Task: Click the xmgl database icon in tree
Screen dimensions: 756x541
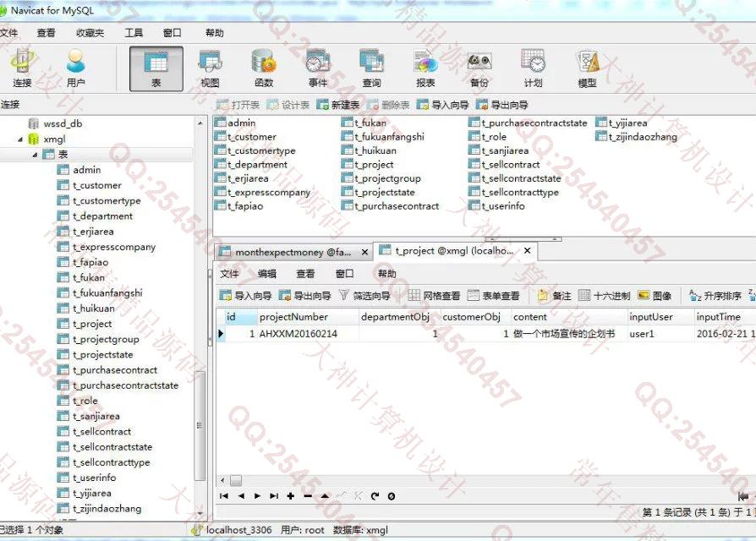Action: pos(33,139)
